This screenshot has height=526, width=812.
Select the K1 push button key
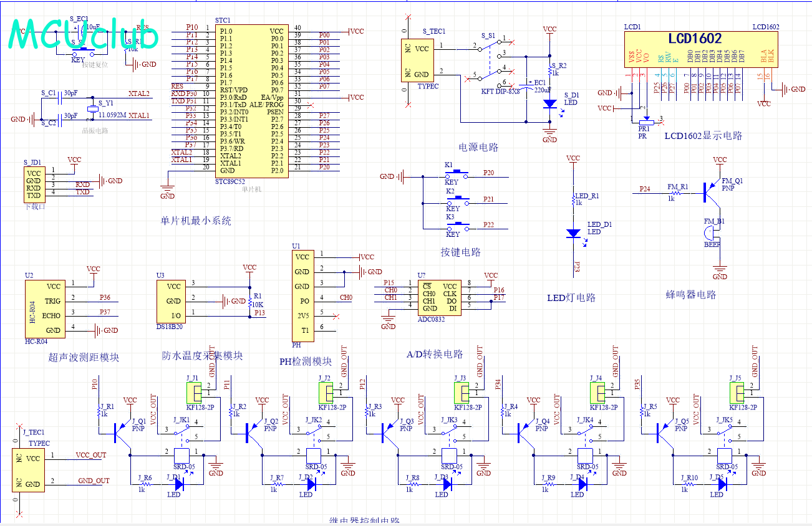click(x=461, y=173)
